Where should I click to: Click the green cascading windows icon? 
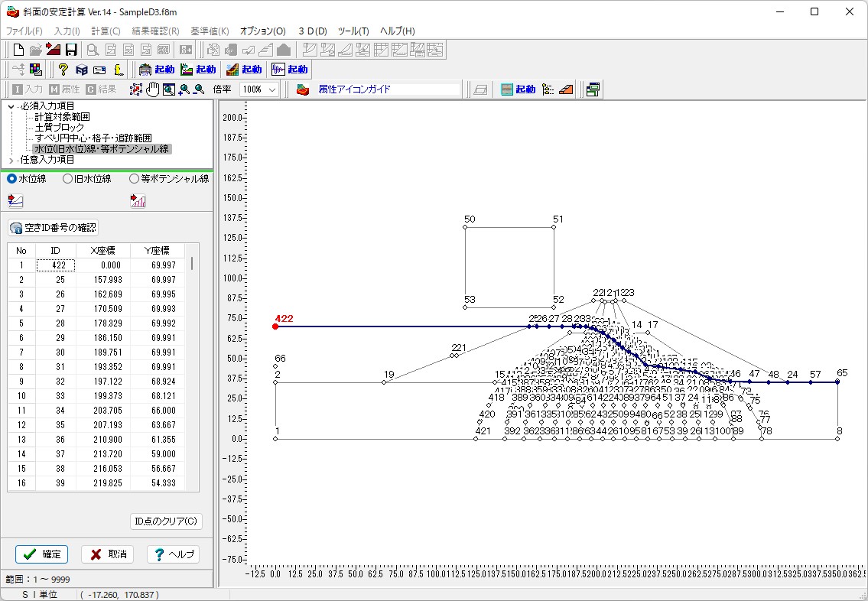coord(593,89)
